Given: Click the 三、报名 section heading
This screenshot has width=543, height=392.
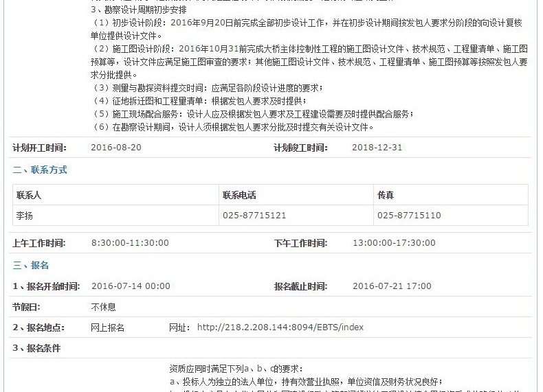Looking at the screenshot, I should 31,265.
